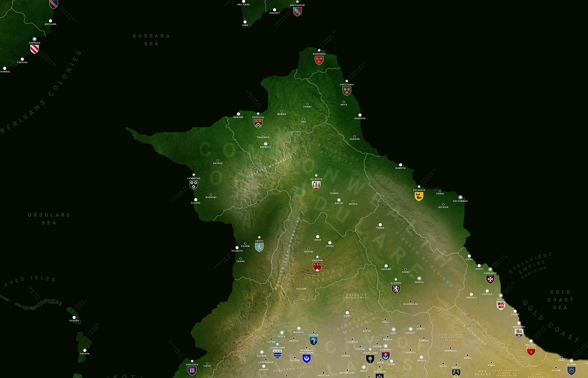Click the Rosbole city marker
Viewport: 588px width, 378px height.
[265, 144]
